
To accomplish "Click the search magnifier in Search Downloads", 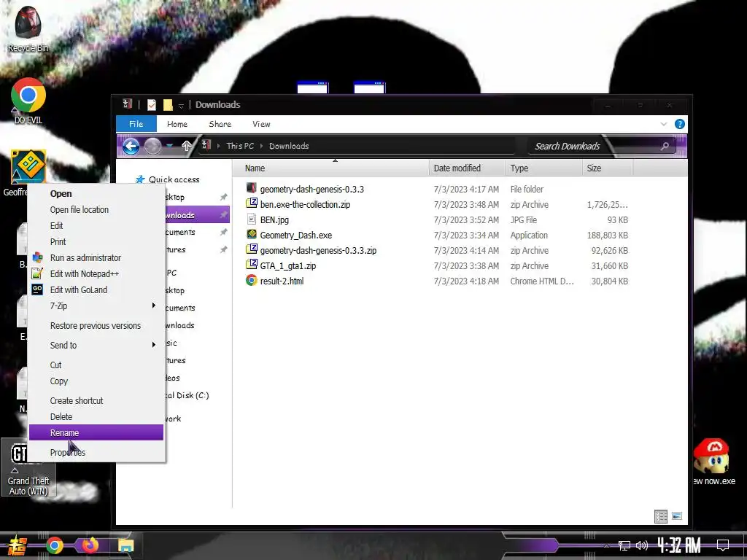I will pos(665,146).
